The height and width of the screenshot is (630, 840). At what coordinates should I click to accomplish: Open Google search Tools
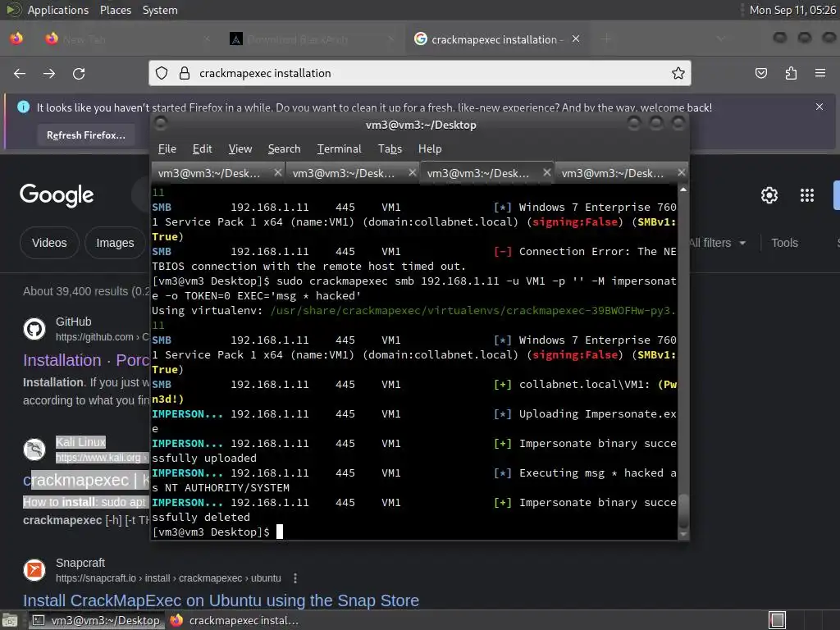(x=784, y=243)
